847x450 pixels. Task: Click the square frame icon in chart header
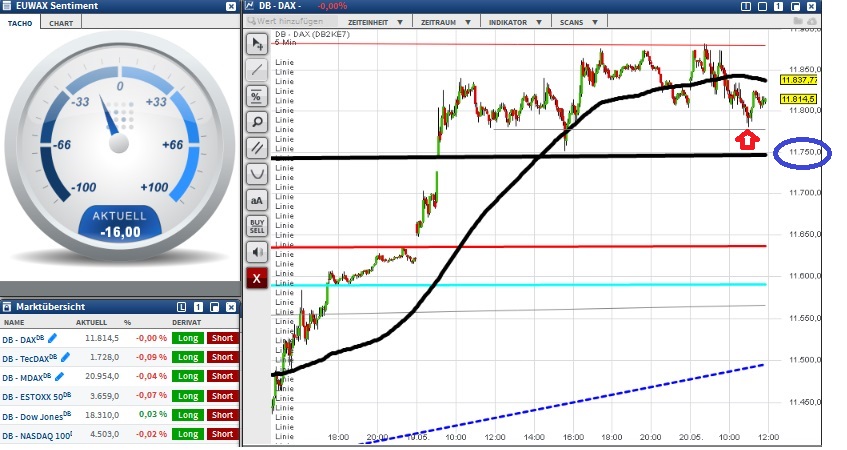[762, 6]
